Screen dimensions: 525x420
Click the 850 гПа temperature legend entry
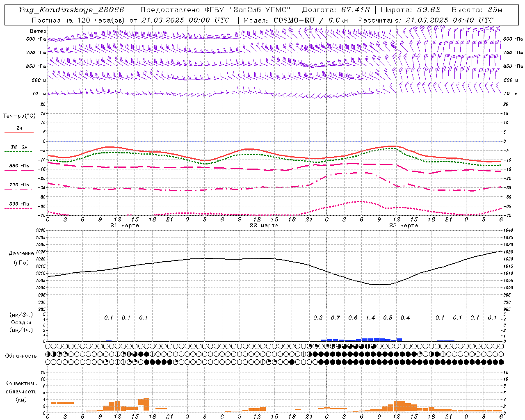click(x=19, y=166)
